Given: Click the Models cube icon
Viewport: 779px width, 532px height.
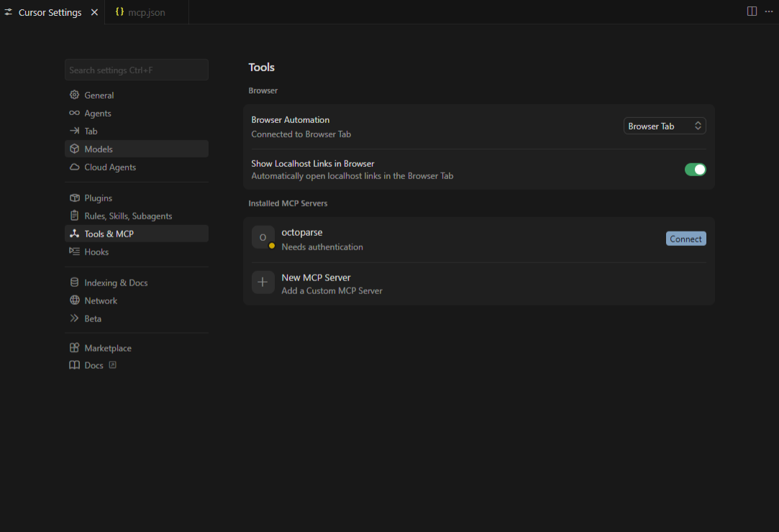Looking at the screenshot, I should (74, 149).
